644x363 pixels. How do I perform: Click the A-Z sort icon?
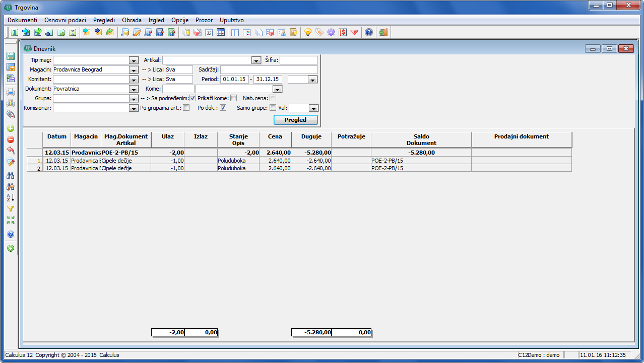[11, 197]
